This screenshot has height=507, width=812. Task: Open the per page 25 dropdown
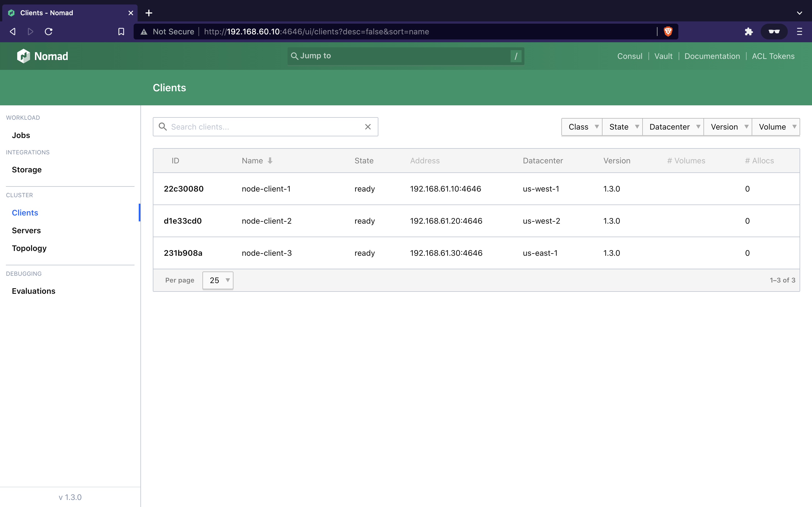coord(218,280)
